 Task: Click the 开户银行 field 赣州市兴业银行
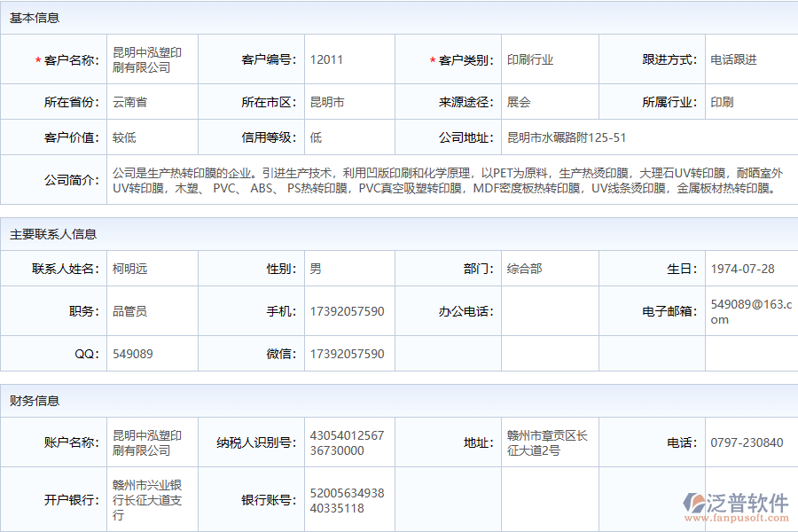(x=150, y=499)
